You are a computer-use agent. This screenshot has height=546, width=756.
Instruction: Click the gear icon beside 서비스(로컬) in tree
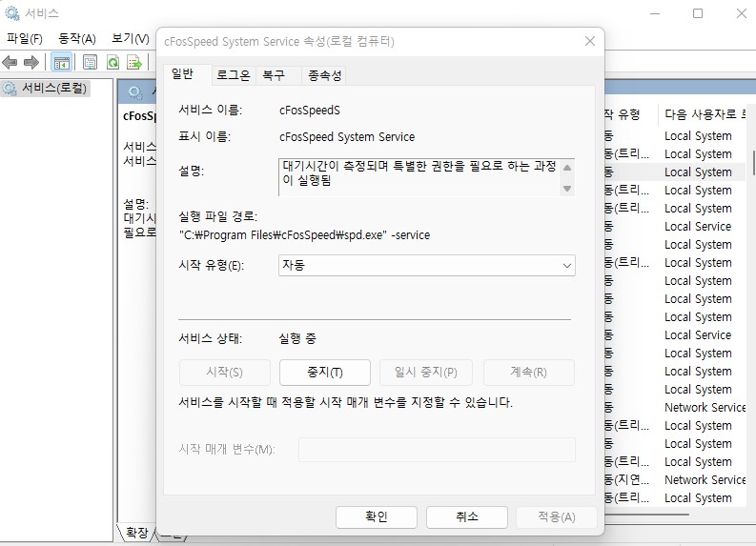click(x=10, y=89)
